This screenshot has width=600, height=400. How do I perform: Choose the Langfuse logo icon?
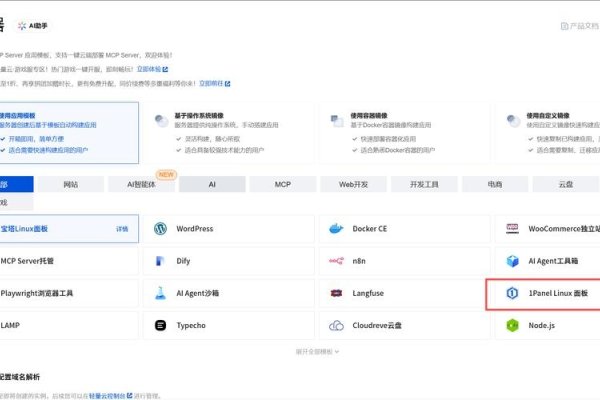336,293
